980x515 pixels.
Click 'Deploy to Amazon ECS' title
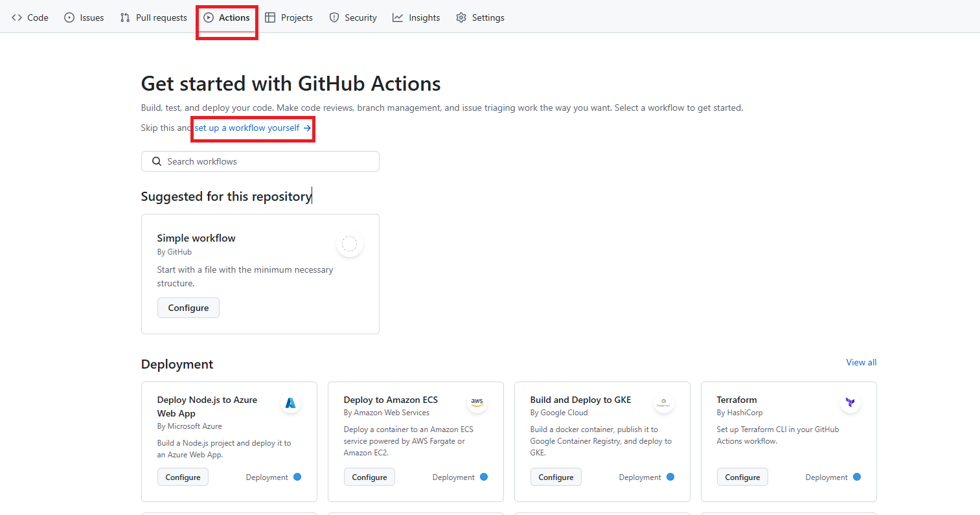(391, 400)
